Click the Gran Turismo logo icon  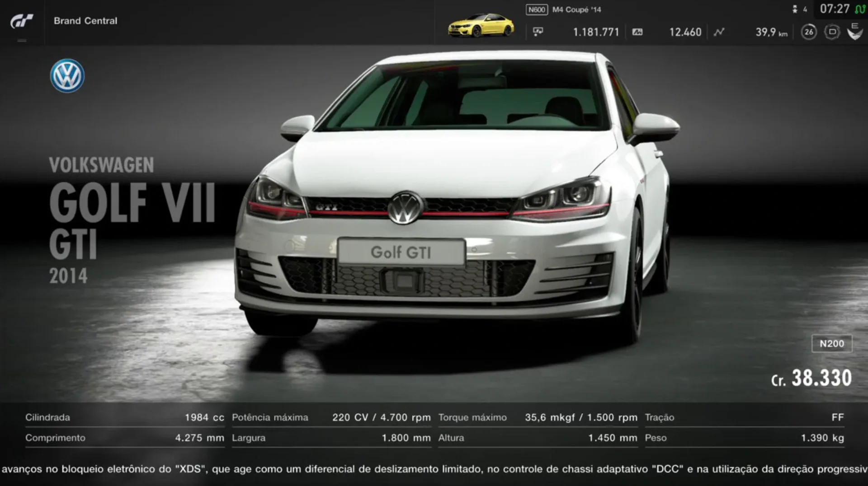[x=22, y=21]
